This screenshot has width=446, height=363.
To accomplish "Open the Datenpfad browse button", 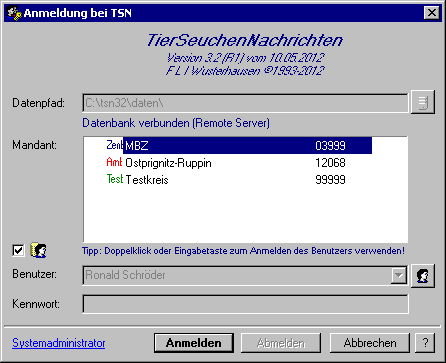I will tap(423, 102).
